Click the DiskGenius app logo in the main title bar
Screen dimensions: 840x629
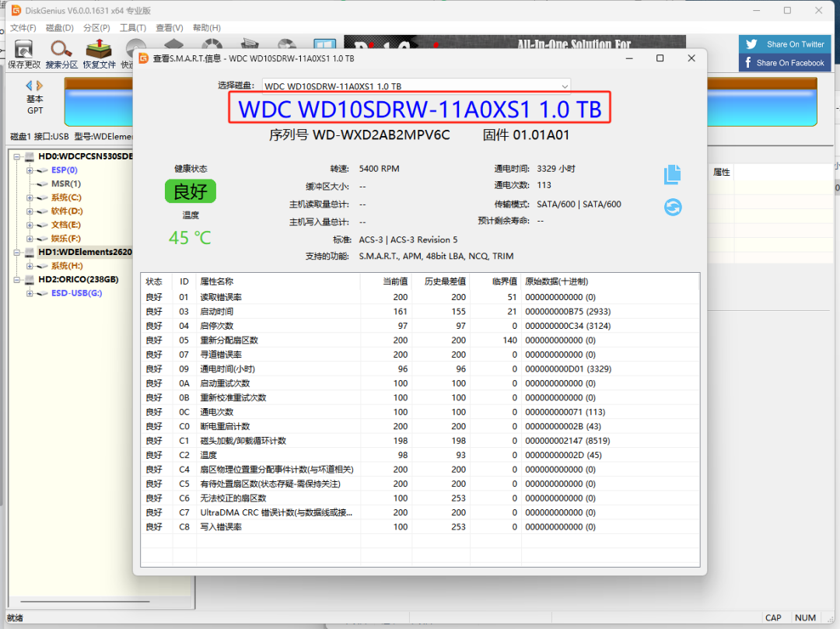pyautogui.click(x=16, y=10)
